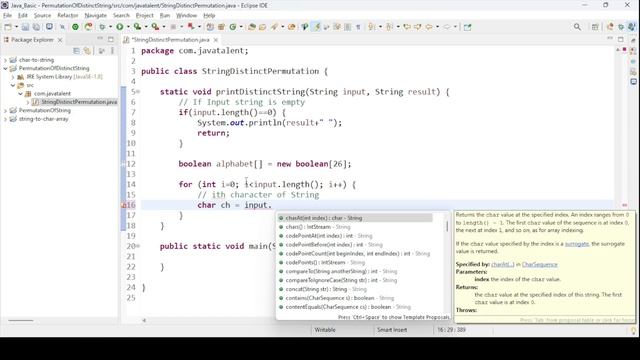Viewport: 640px width, 360px height.
Task: Expand the PermutationOfString project
Action: point(5,111)
